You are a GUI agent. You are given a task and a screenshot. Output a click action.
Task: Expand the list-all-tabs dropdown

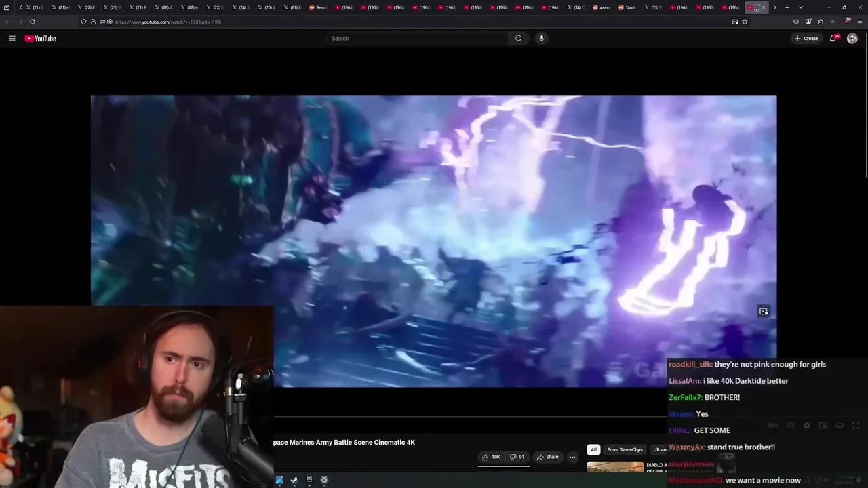coord(801,7)
